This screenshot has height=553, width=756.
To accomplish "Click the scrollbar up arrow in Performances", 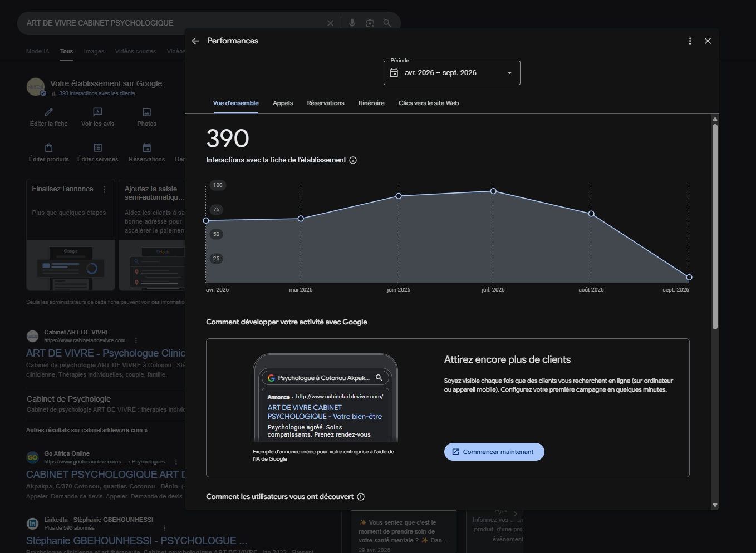I will (x=715, y=119).
